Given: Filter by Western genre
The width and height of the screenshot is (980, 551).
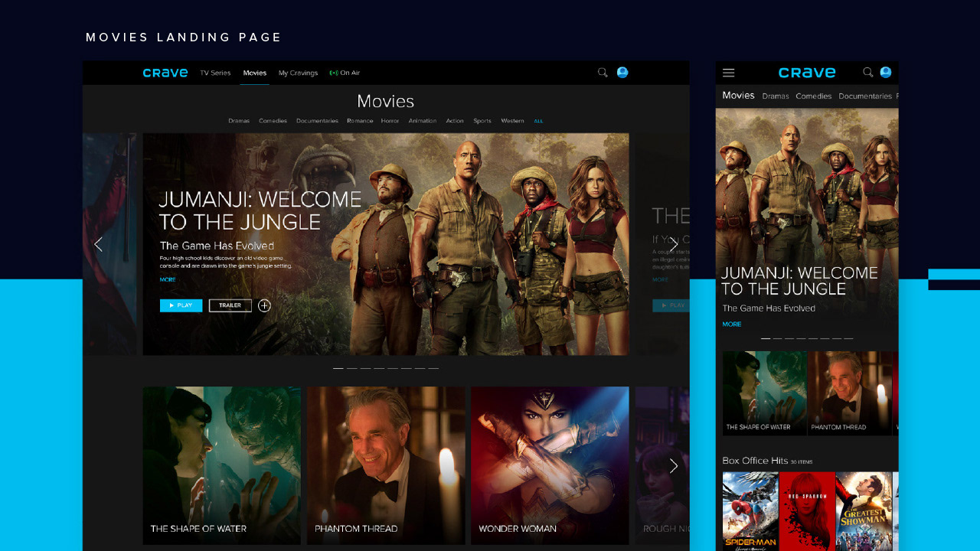Looking at the screenshot, I should pos(512,121).
